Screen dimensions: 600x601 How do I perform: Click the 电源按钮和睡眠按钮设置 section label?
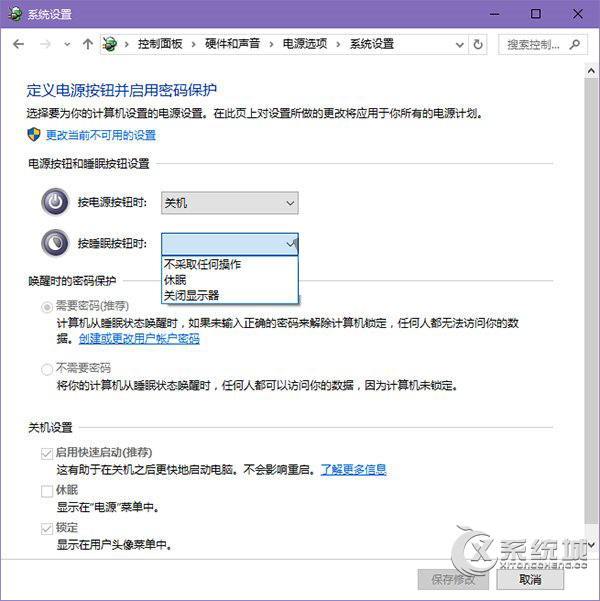(x=89, y=164)
